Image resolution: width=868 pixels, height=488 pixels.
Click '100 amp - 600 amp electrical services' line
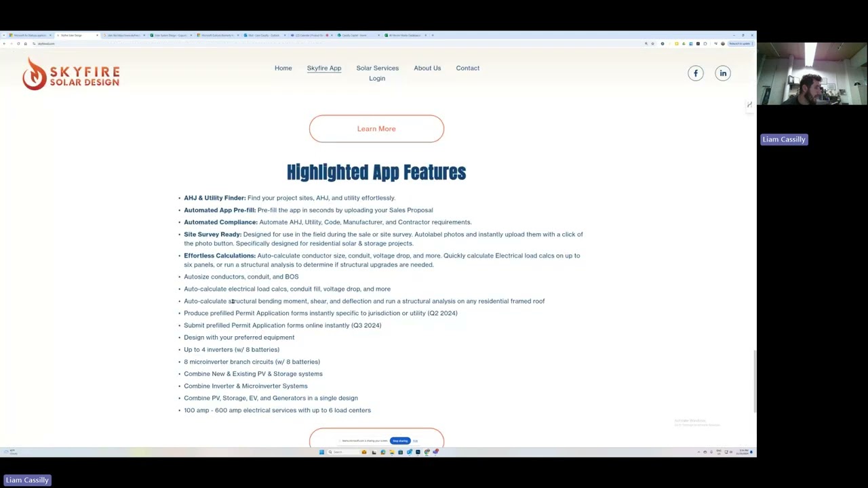[x=277, y=410]
